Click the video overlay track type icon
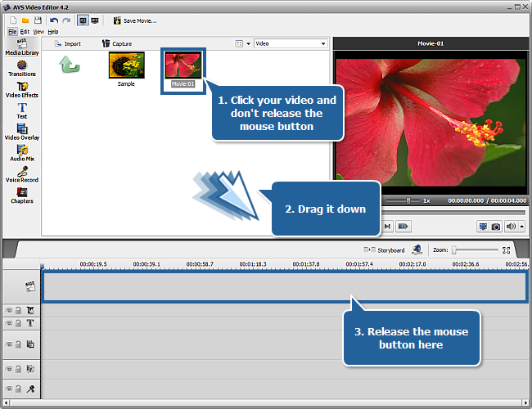This screenshot has height=409, width=532. 30,344
